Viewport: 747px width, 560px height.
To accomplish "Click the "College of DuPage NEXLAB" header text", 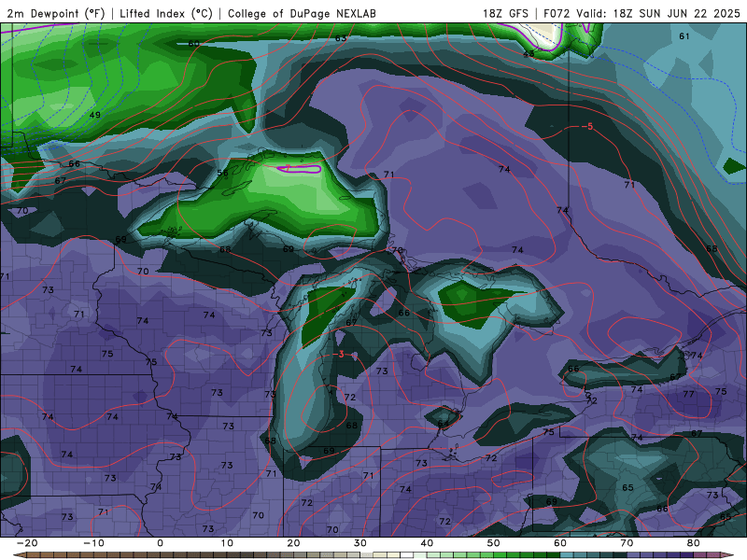I will click(302, 13).
